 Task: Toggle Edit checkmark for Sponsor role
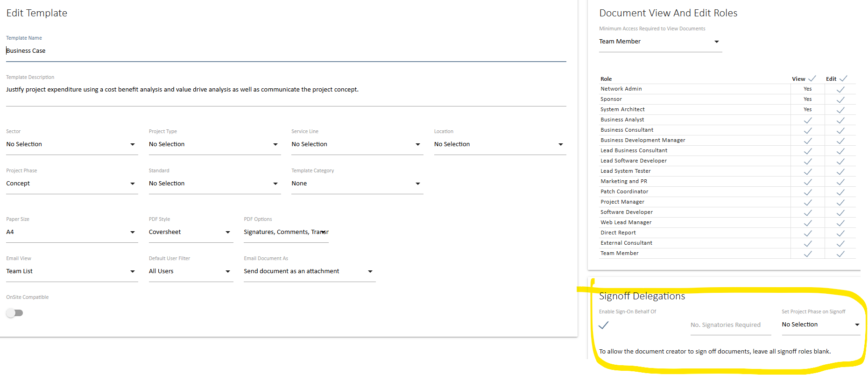840,99
